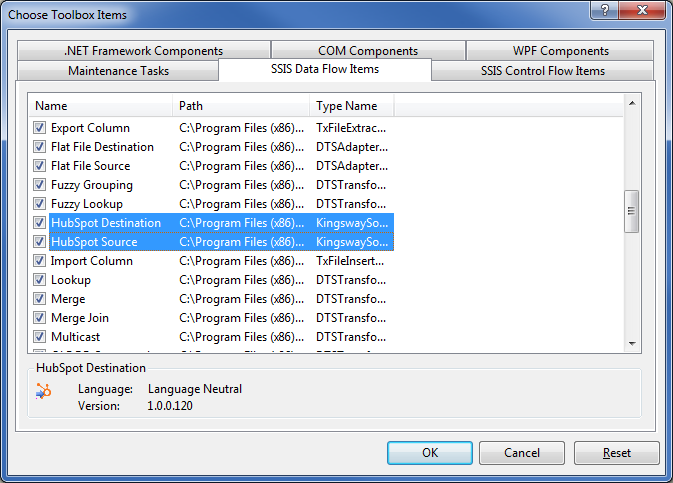
Task: Click the path cell of Multicast row
Action: pos(242,337)
